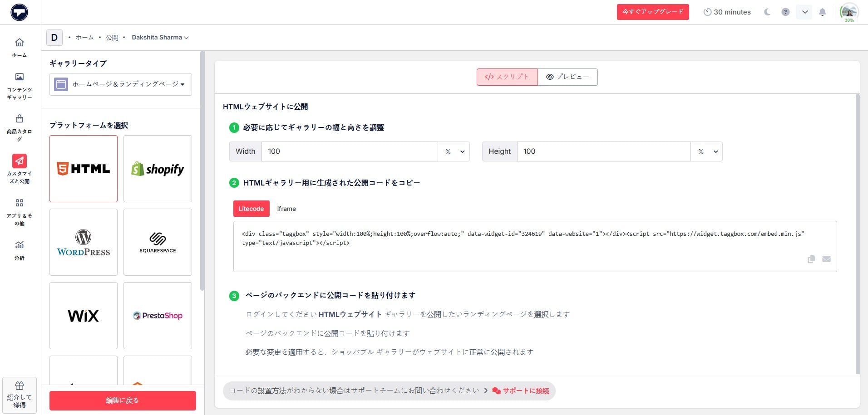Viewport: 868px width, 415px height.
Task: Select the Iframe tab
Action: pos(286,209)
